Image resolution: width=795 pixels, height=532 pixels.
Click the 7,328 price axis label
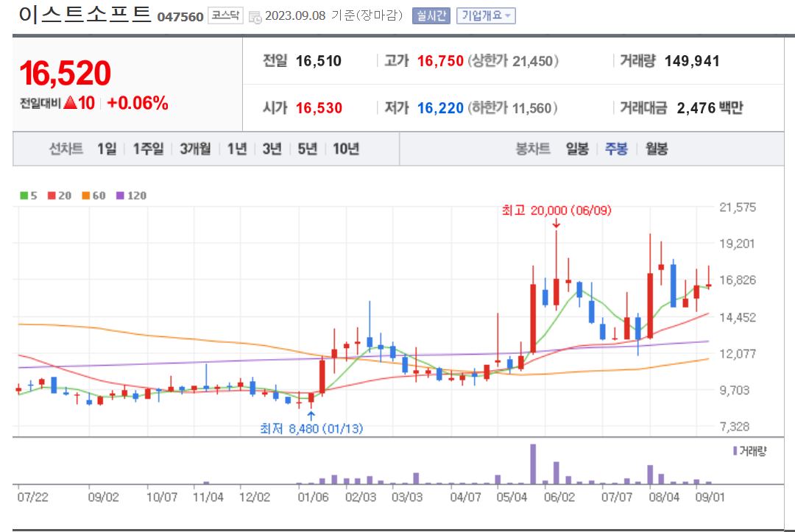[734, 427]
